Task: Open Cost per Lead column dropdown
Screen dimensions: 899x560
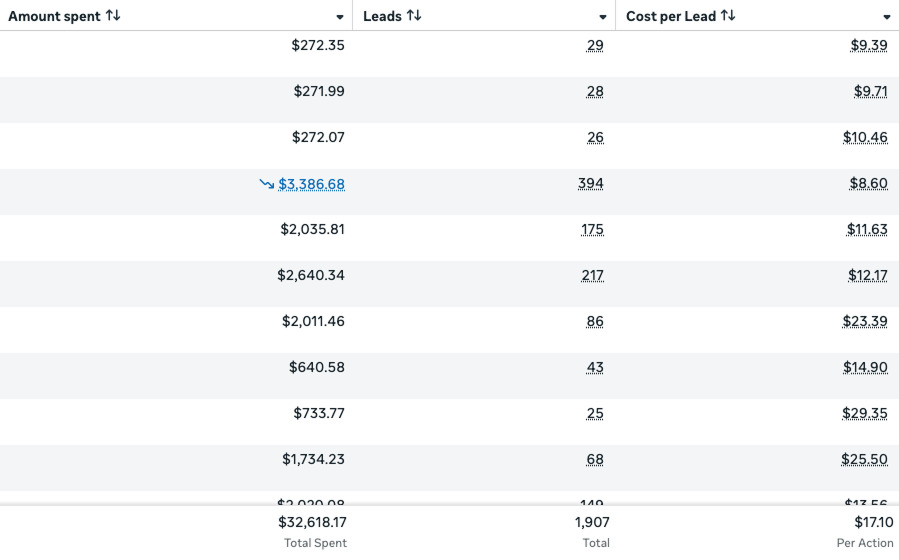Action: coord(887,17)
